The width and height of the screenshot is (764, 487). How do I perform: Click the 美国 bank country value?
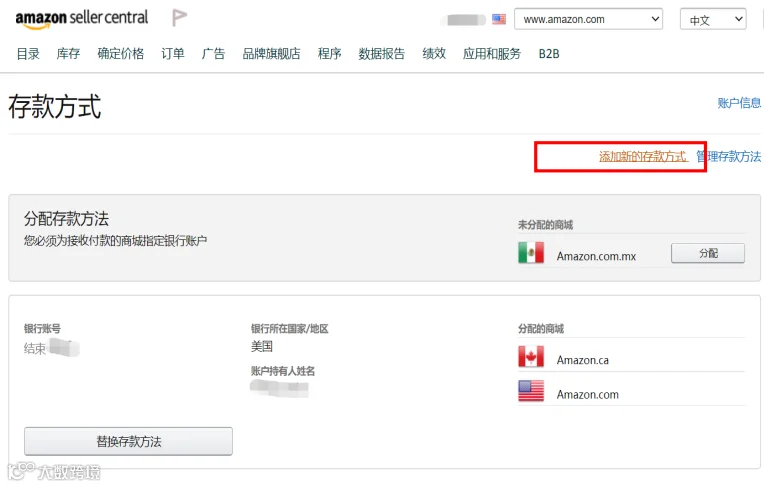click(x=262, y=347)
